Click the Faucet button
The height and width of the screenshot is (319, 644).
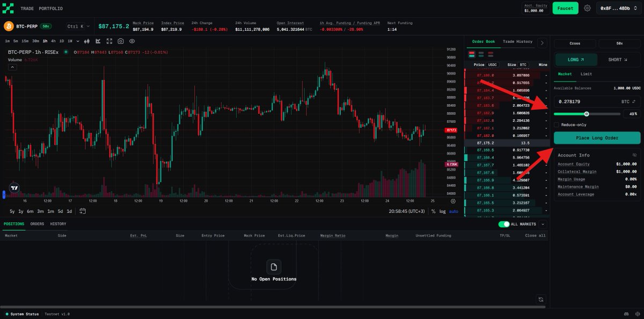(x=565, y=8)
